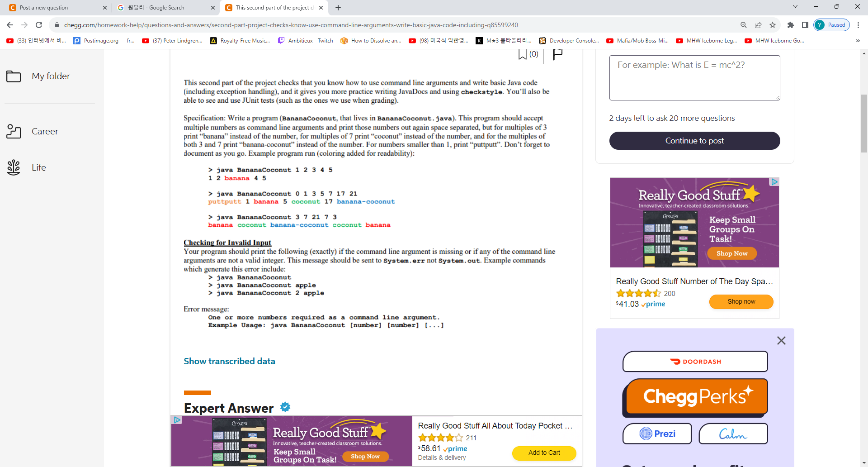Flag this question with the flag icon
The image size is (868, 467).
pos(557,53)
